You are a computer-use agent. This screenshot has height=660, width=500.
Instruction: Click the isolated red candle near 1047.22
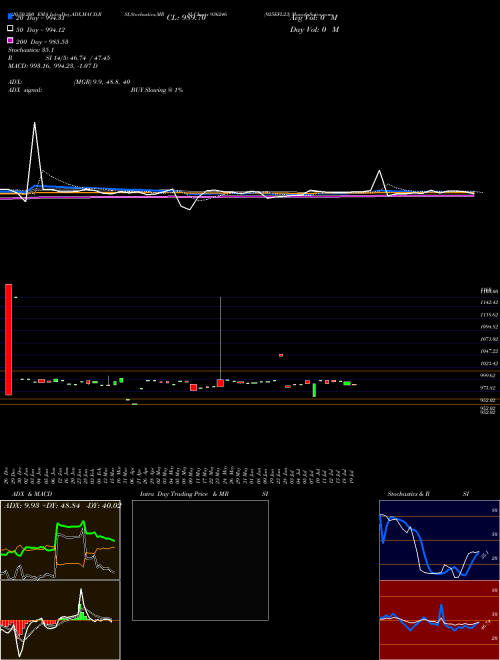tap(281, 355)
